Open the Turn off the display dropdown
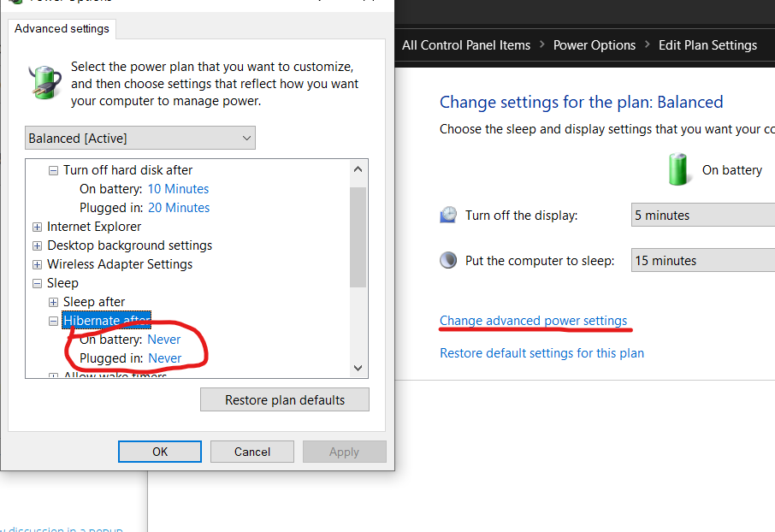Image resolution: width=775 pixels, height=532 pixels. [x=702, y=216]
